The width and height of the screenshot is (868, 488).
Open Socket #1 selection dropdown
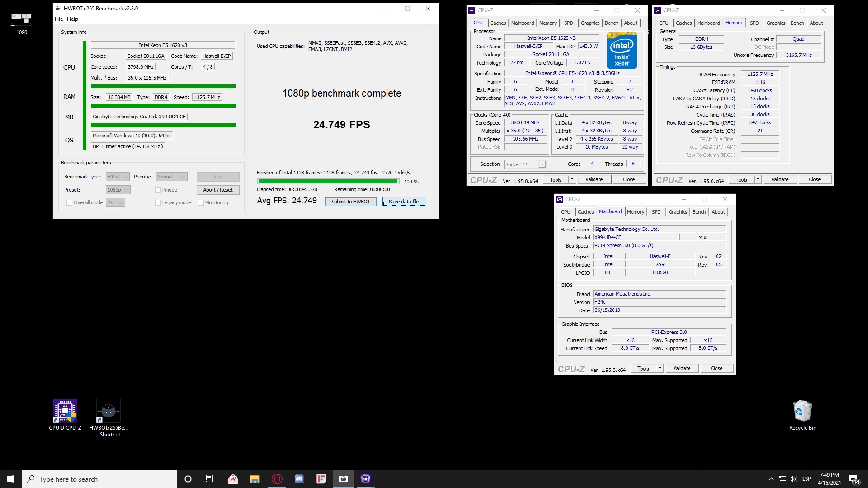point(525,164)
